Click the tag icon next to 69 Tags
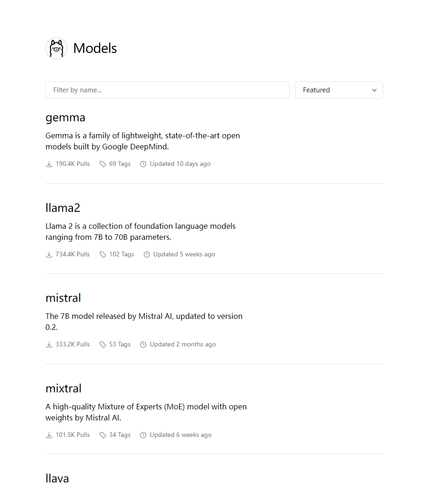The image size is (448, 487). (103, 164)
